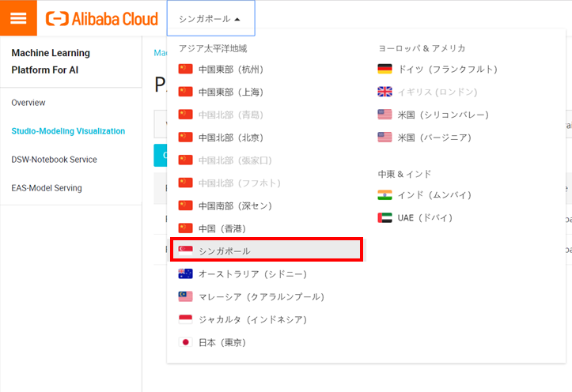Screen dimensions: 572x392
Task: Select ドイツ (フランクフルト) region
Action: (x=447, y=70)
